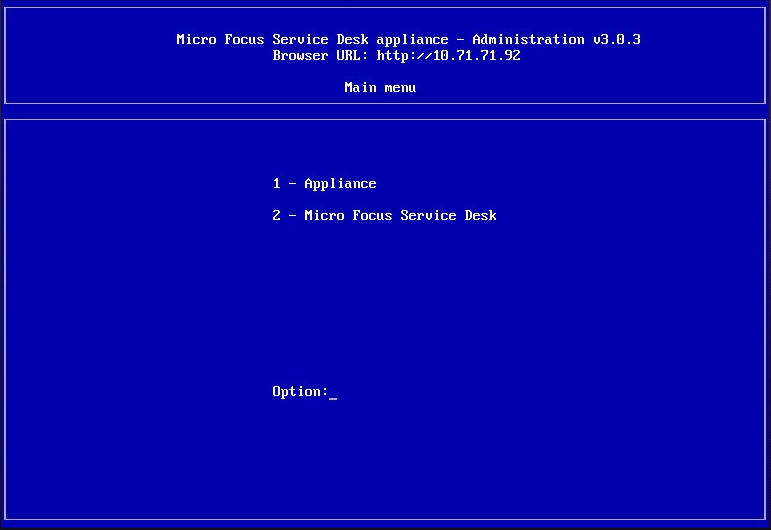
Task: Click the 'Main menu' heading text
Action: tap(380, 88)
